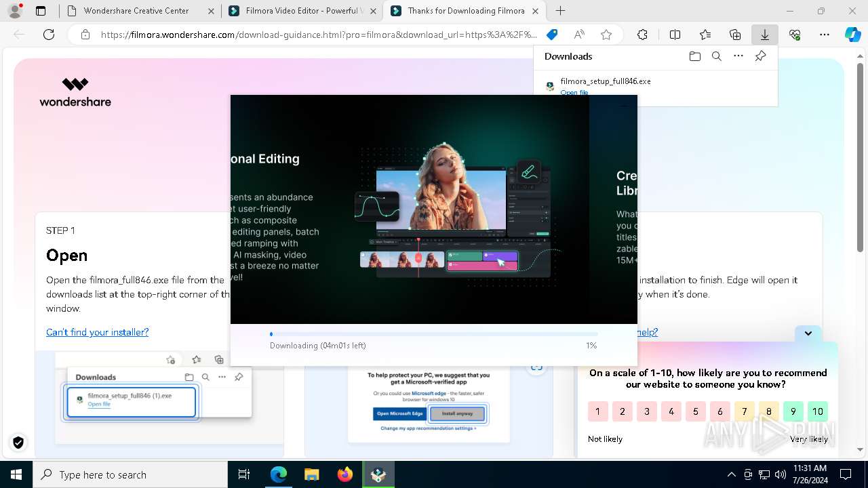Click the taskbar clock
This screenshot has width=868, height=488.
pos(810,474)
